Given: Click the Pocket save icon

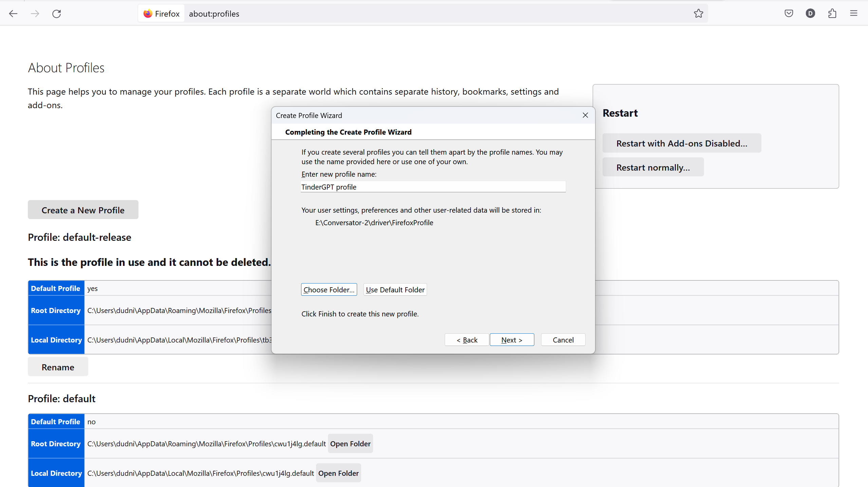Looking at the screenshot, I should [x=788, y=13].
